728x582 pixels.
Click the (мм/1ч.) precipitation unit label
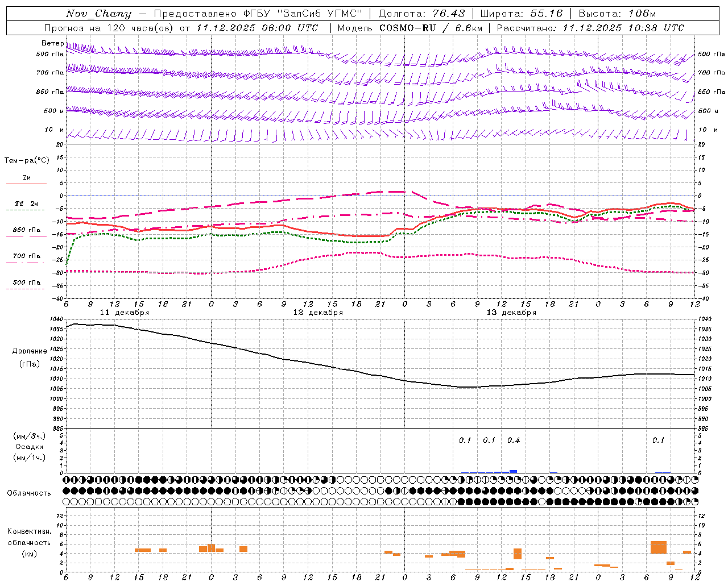[x=30, y=458]
